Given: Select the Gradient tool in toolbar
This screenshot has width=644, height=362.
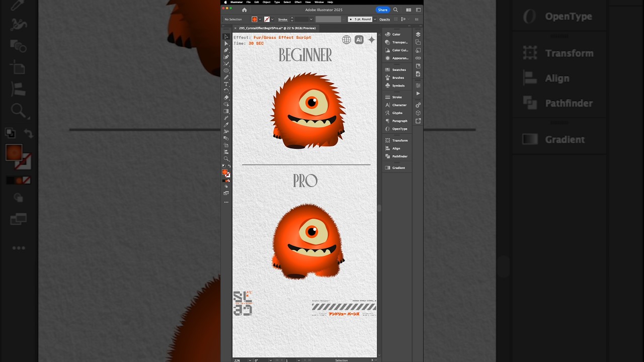Looking at the screenshot, I should tap(226, 111).
